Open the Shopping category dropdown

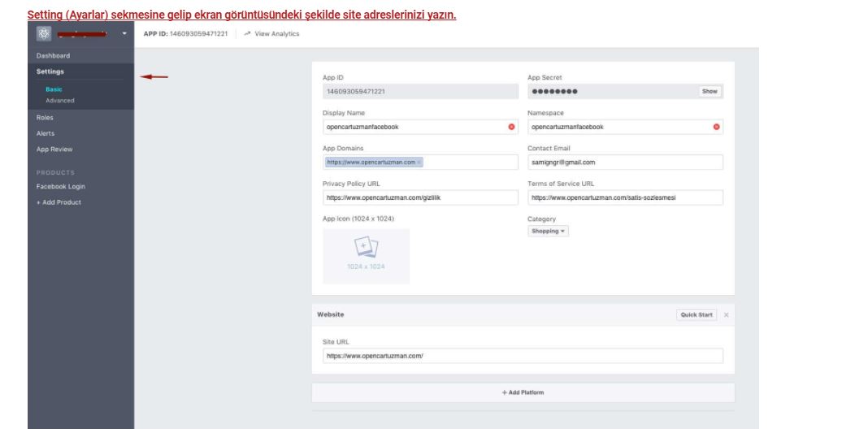pyautogui.click(x=548, y=232)
